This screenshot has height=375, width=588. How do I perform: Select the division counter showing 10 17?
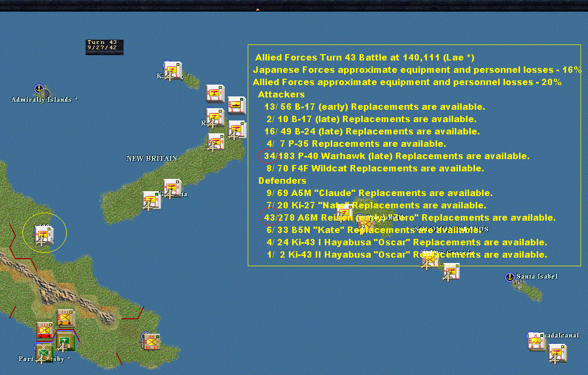point(151,342)
